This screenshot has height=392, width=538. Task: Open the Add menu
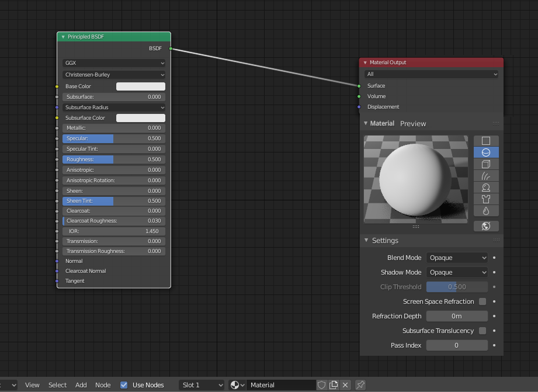click(x=81, y=385)
